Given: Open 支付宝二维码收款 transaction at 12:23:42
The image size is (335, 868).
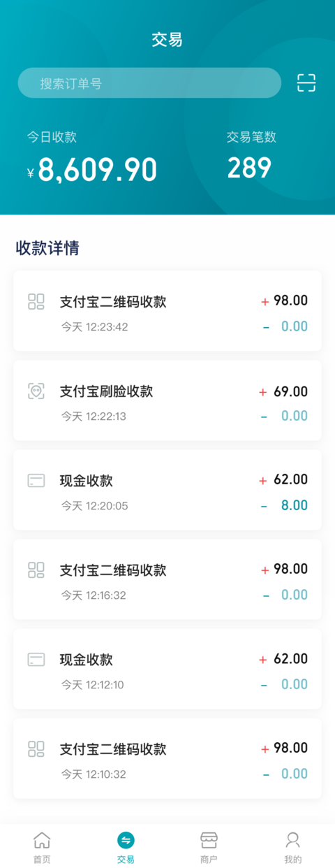Looking at the screenshot, I should [x=167, y=311].
